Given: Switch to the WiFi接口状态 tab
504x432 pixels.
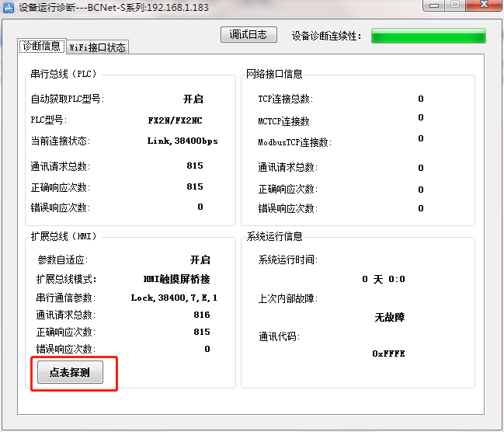Looking at the screenshot, I should click(x=98, y=47).
